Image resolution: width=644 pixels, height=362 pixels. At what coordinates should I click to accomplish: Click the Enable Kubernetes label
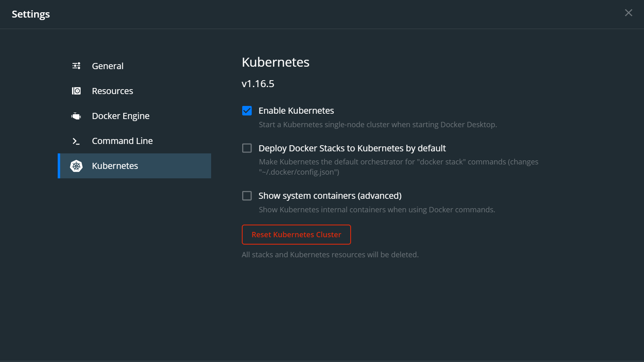296,110
